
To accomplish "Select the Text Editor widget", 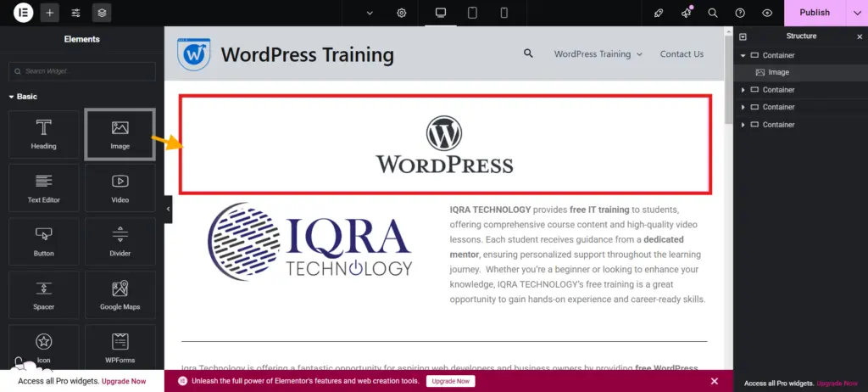I will click(x=44, y=188).
